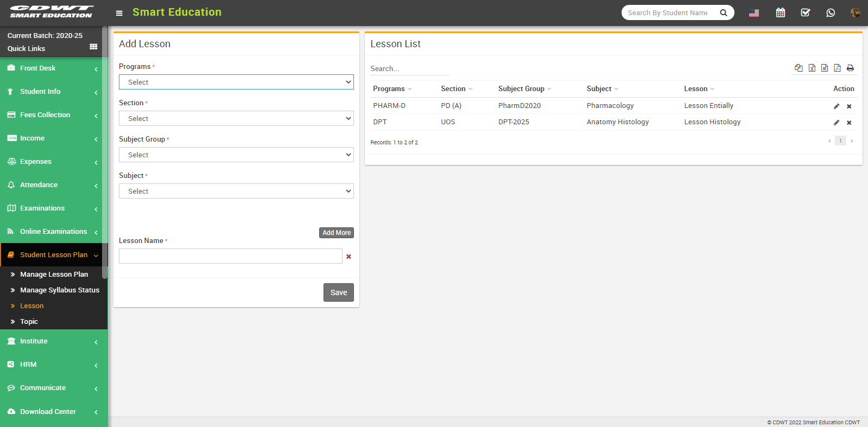Image resolution: width=868 pixels, height=427 pixels.
Task: Expand the Subject select box
Action: (236, 191)
